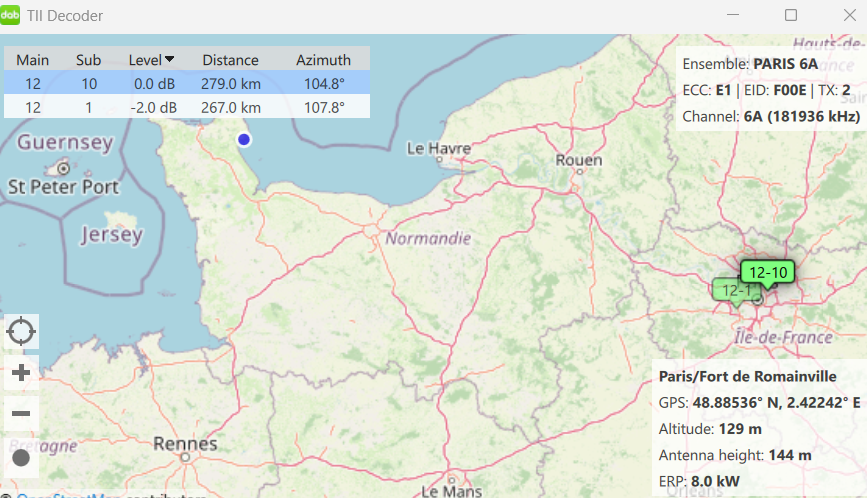Select table row with 267.0 km distance
The height and width of the screenshot is (498, 867).
187,107
